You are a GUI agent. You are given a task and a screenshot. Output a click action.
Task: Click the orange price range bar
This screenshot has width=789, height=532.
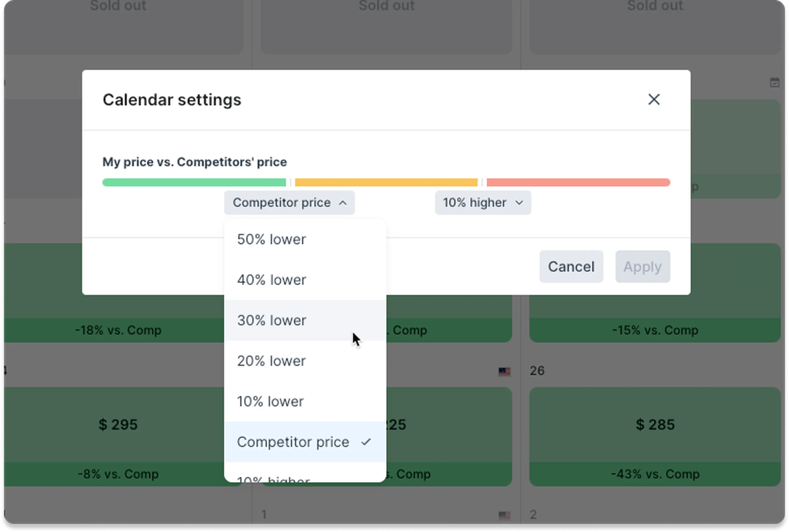pyautogui.click(x=386, y=182)
